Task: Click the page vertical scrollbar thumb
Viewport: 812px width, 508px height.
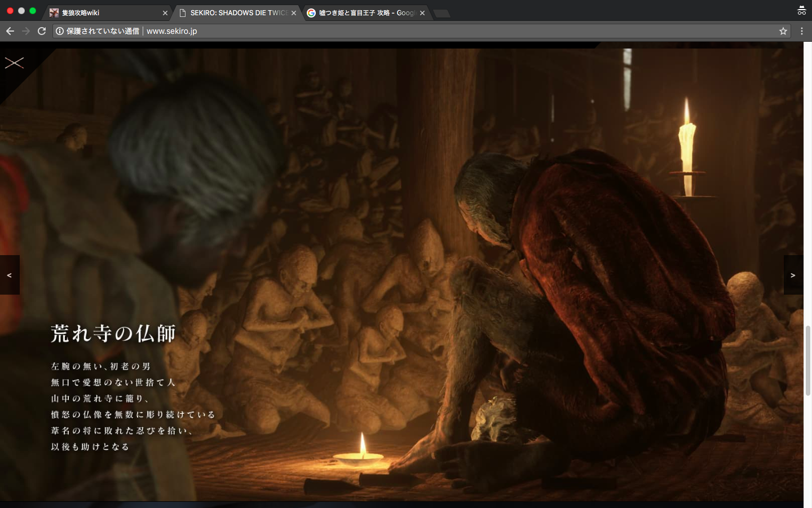Action: click(x=808, y=360)
